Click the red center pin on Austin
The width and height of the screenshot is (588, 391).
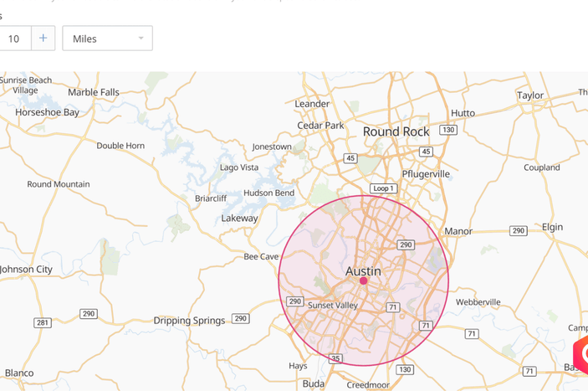[x=364, y=281]
